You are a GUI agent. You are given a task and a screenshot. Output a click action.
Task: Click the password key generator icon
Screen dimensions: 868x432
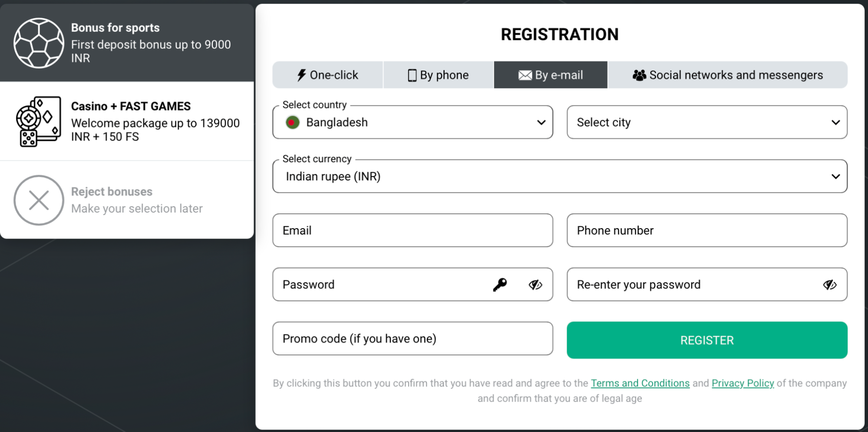pyautogui.click(x=500, y=285)
